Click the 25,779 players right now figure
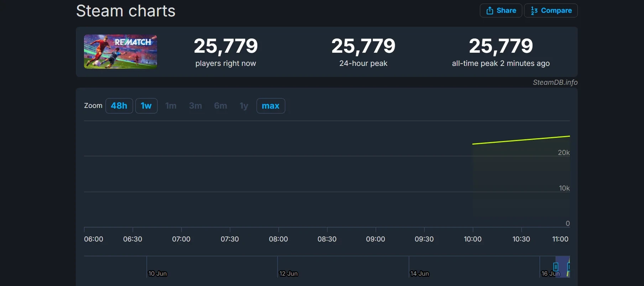This screenshot has height=286, width=644. click(226, 46)
